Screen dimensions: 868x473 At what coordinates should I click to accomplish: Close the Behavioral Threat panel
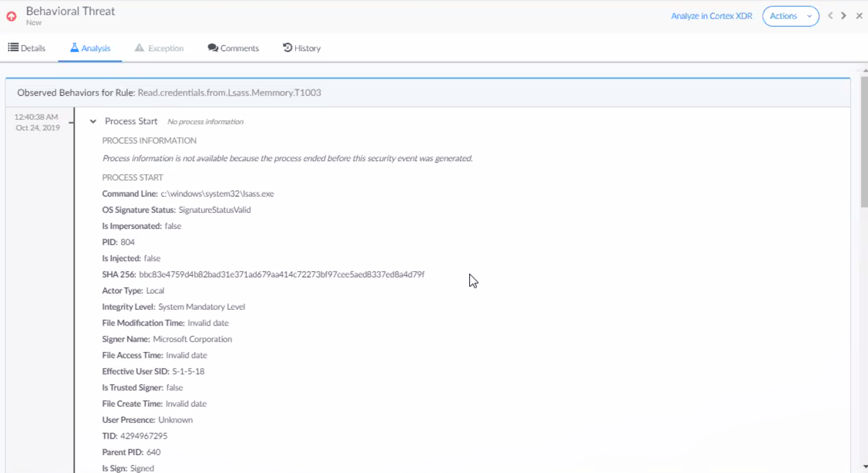859,16
